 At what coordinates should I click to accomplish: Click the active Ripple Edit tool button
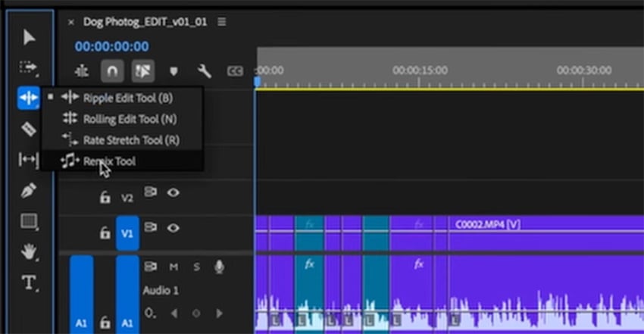(28, 98)
